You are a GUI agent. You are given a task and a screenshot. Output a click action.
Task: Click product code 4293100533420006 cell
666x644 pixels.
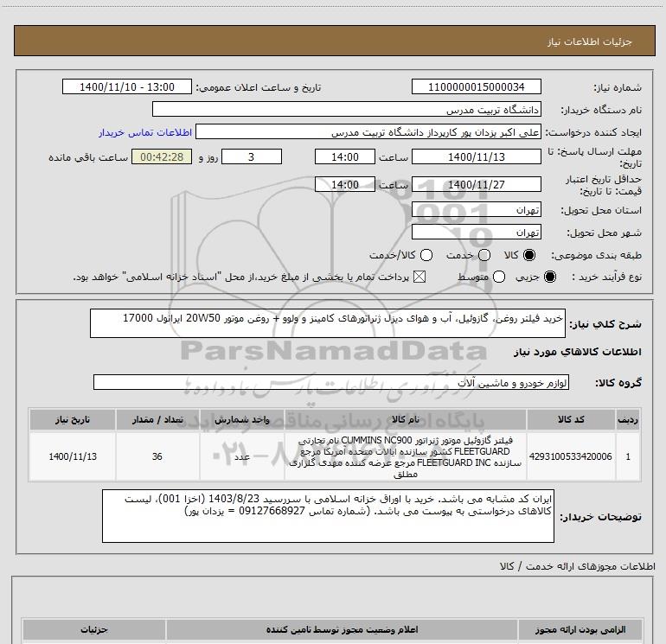pos(571,456)
